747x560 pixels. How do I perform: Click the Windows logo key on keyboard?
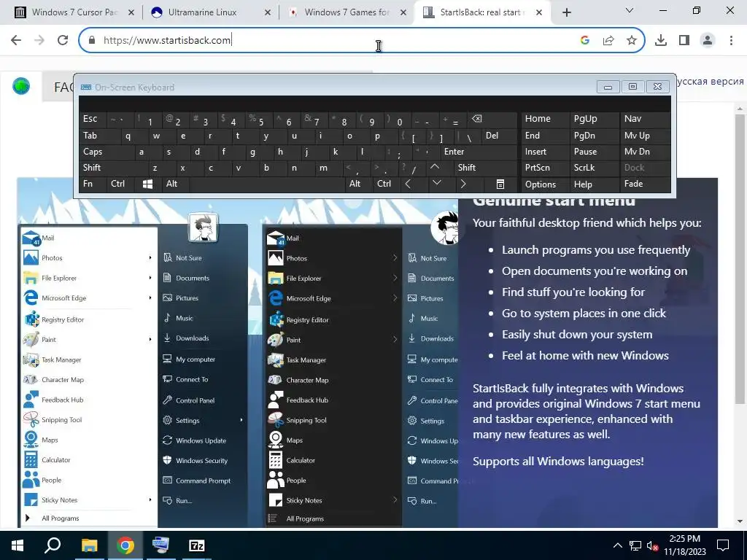pyautogui.click(x=147, y=184)
